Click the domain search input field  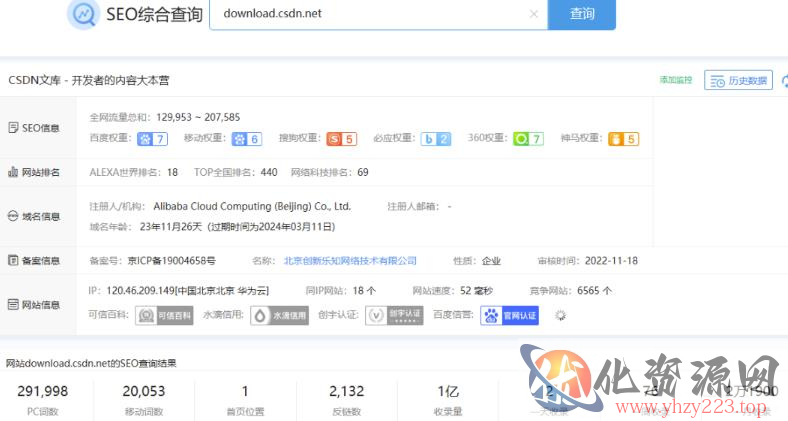378,14
